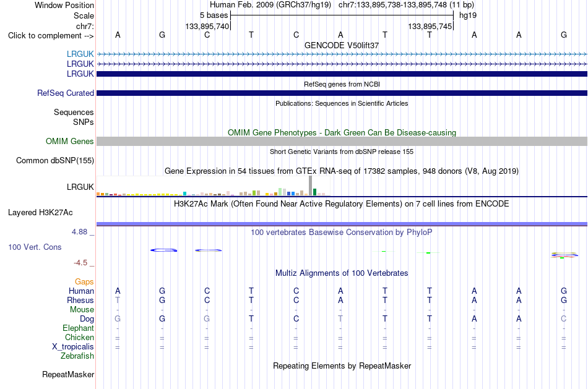
Task: Open '100 vertebrates Basewise Conservation by PhyloP' title
Action: pyautogui.click(x=342, y=233)
